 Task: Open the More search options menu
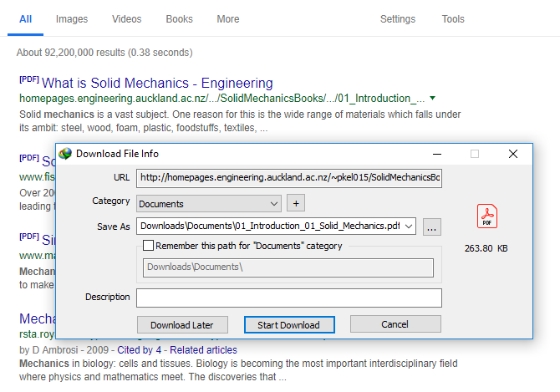227,19
